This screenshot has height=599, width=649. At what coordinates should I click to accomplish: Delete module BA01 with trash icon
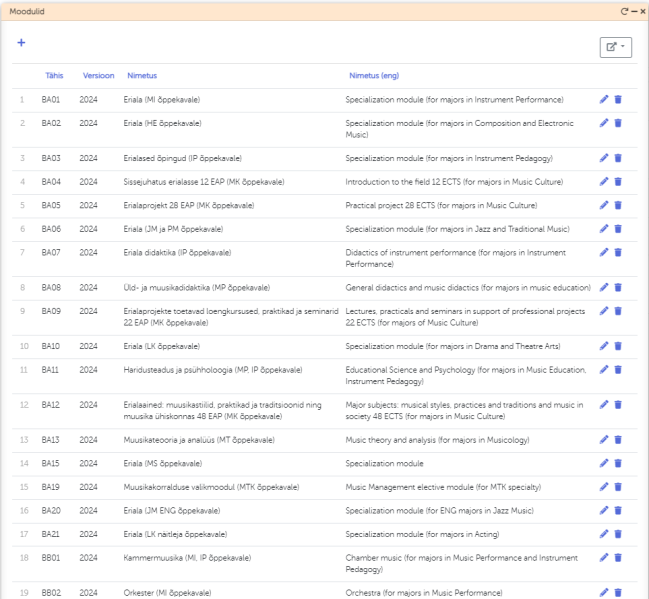click(618, 99)
